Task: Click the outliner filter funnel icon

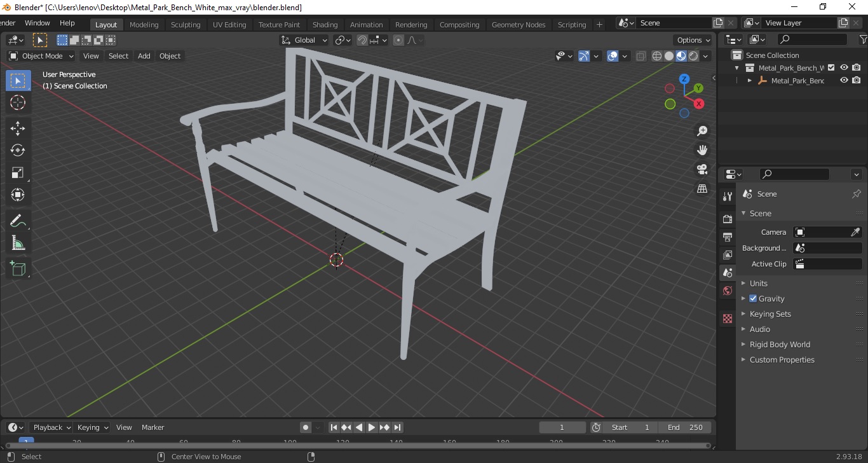Action: click(x=862, y=39)
